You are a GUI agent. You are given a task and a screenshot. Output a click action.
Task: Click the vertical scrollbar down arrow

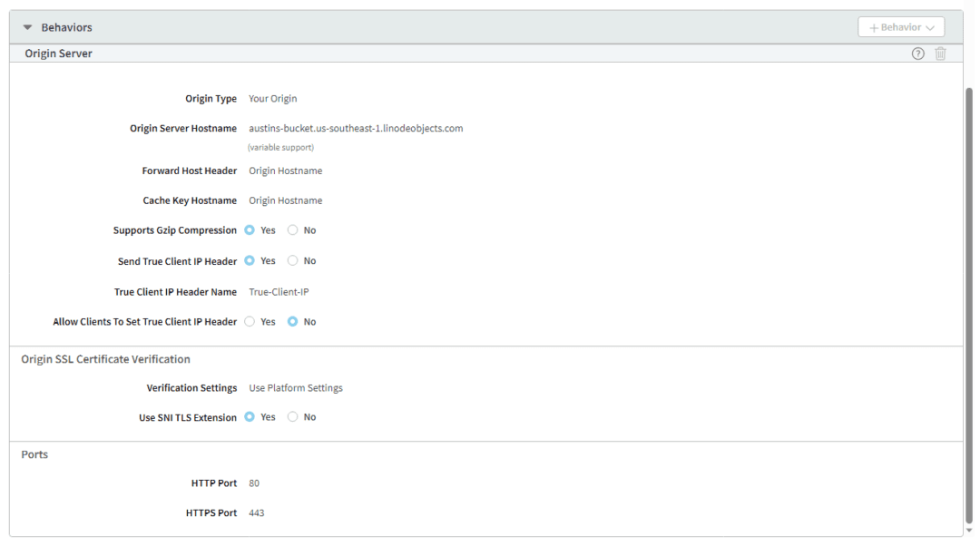(969, 531)
